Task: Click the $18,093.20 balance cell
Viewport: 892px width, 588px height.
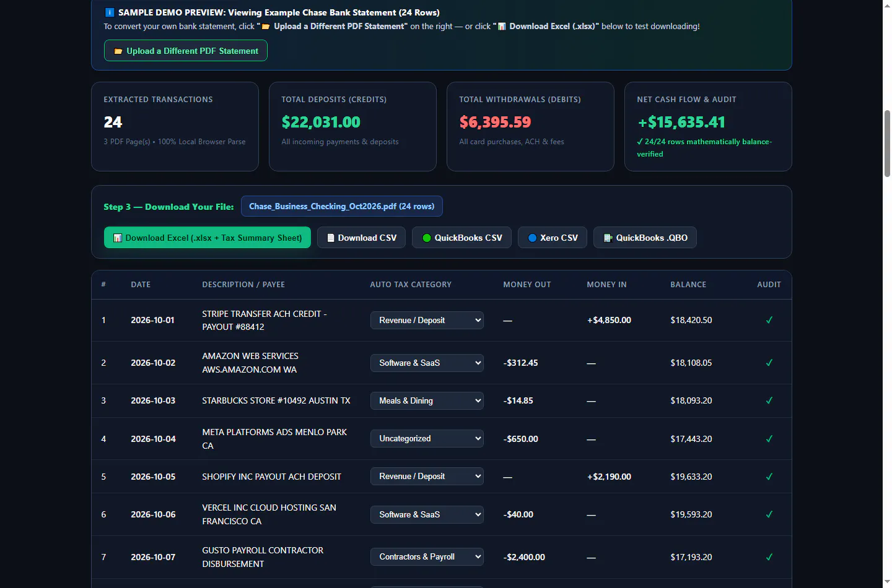Action: pos(691,400)
